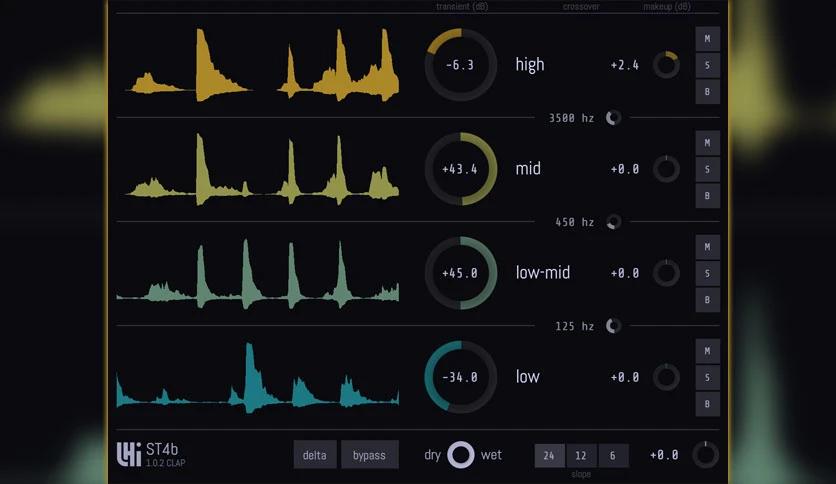Screen dimensions: 836x484
Task: Click the 'mid' band label
Action: [528, 168]
